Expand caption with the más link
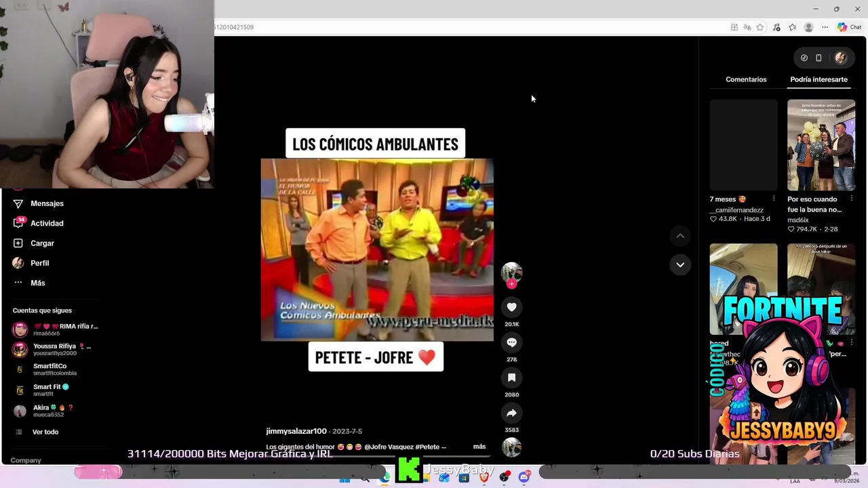This screenshot has height=488, width=868. [x=479, y=447]
